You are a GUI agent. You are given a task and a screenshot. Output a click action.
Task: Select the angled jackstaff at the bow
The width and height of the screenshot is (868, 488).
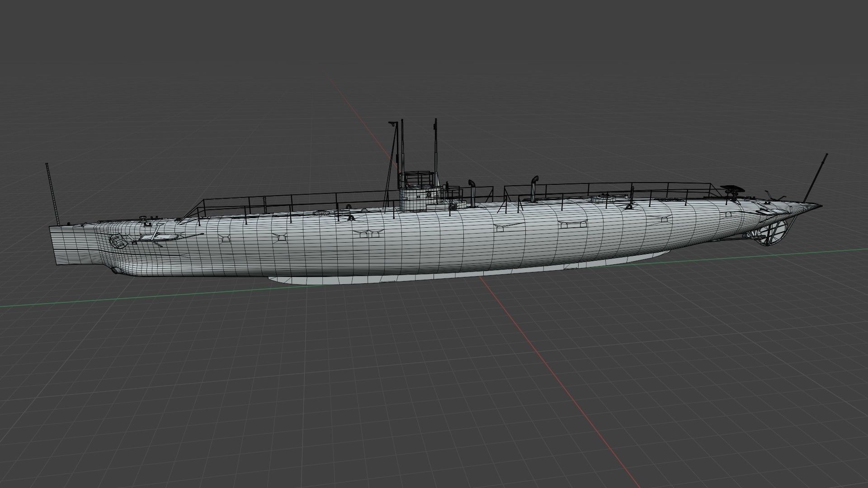816,178
